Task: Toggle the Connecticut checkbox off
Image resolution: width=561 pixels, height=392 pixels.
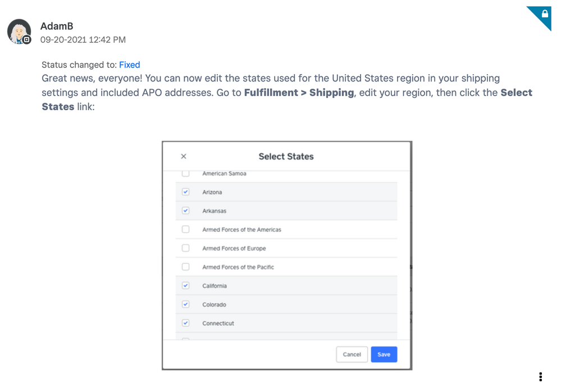Action: click(186, 323)
